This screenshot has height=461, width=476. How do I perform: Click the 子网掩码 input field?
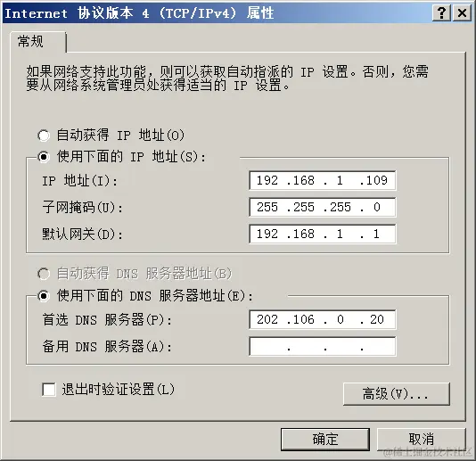coord(323,208)
